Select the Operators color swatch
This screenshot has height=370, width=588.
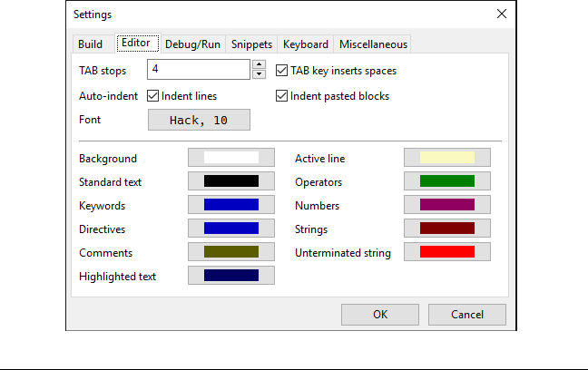(446, 181)
